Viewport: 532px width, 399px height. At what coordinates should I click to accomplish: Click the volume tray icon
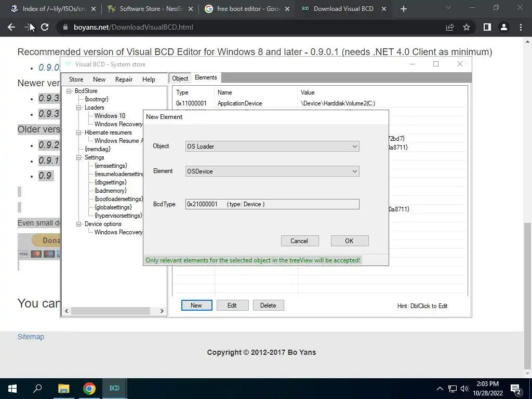(x=464, y=389)
